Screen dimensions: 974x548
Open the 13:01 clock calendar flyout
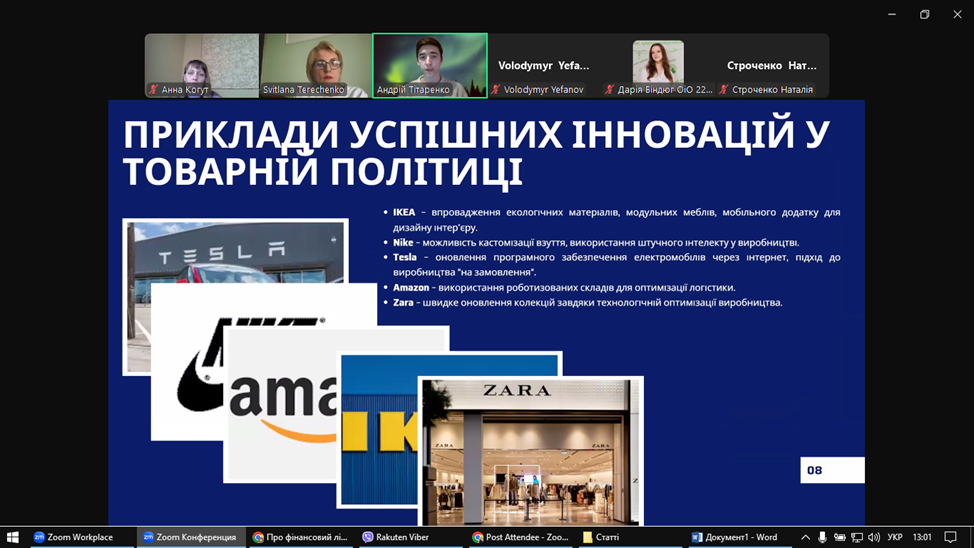(x=922, y=537)
